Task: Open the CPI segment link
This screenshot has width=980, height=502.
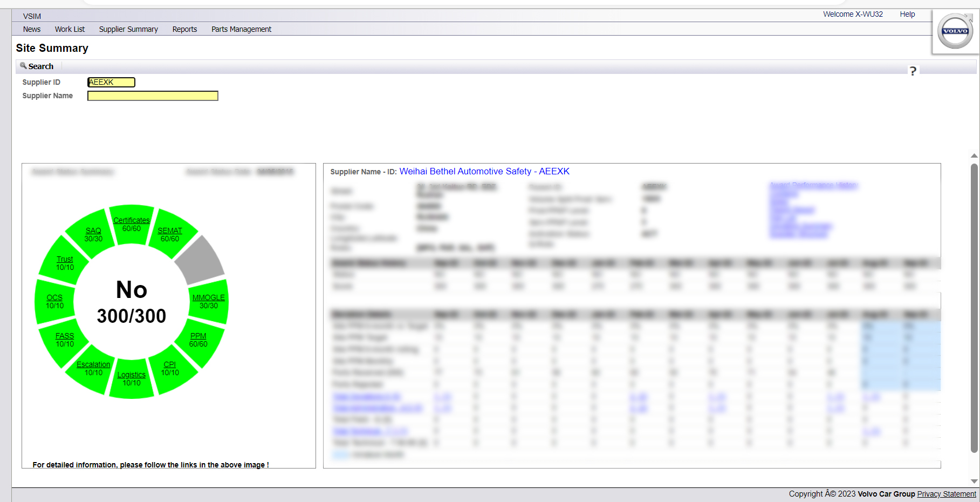Action: click(x=169, y=364)
